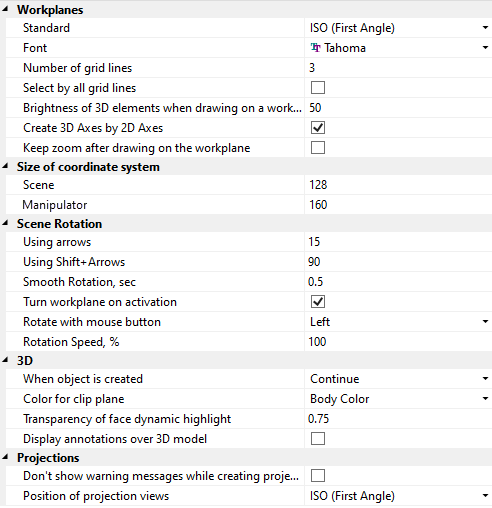The image size is (492, 508).
Task: Click the Rotation Speed percent value field
Action: (398, 342)
